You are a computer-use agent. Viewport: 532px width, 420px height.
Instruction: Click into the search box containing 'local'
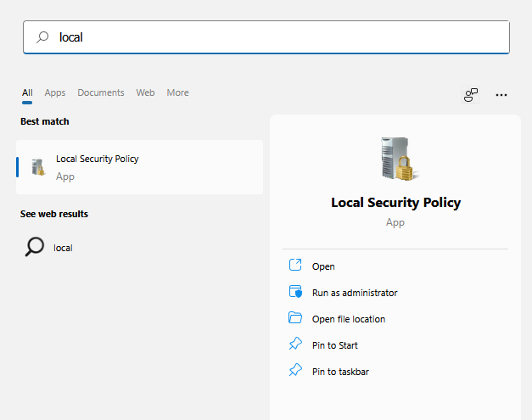click(x=272, y=37)
